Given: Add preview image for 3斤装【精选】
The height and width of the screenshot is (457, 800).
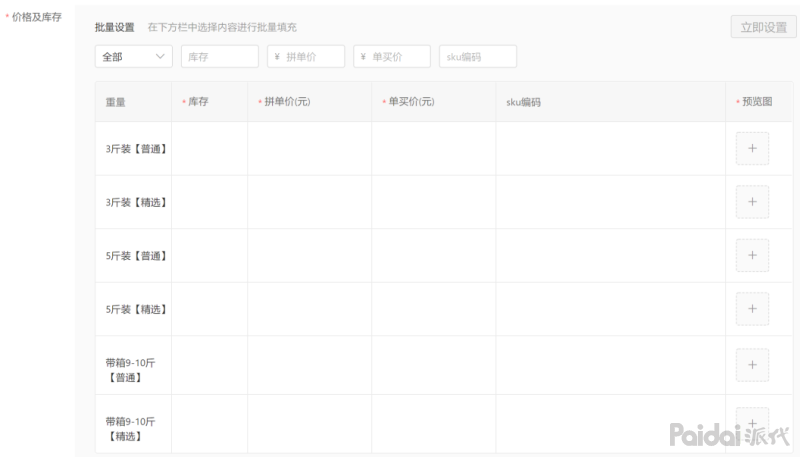Looking at the screenshot, I should coord(752,202).
